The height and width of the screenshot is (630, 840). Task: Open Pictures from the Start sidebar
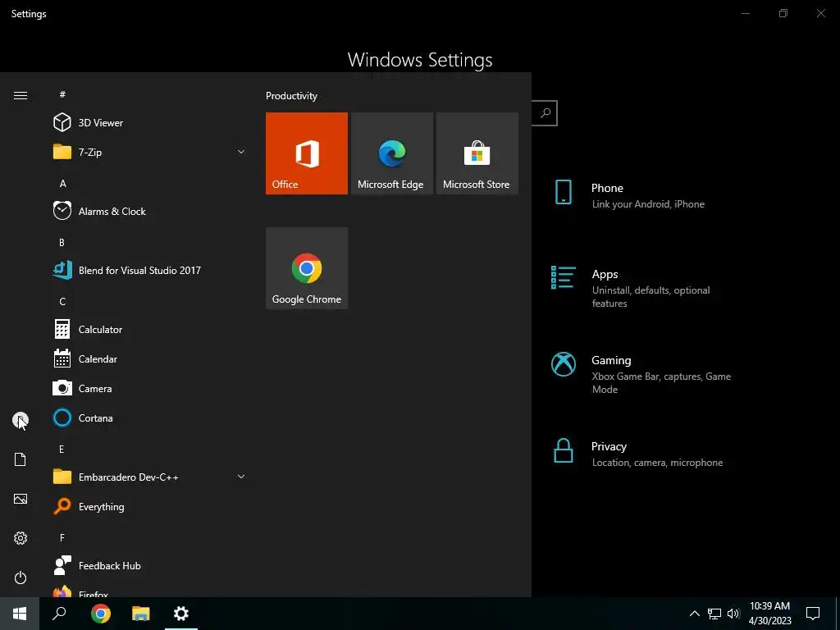point(21,499)
